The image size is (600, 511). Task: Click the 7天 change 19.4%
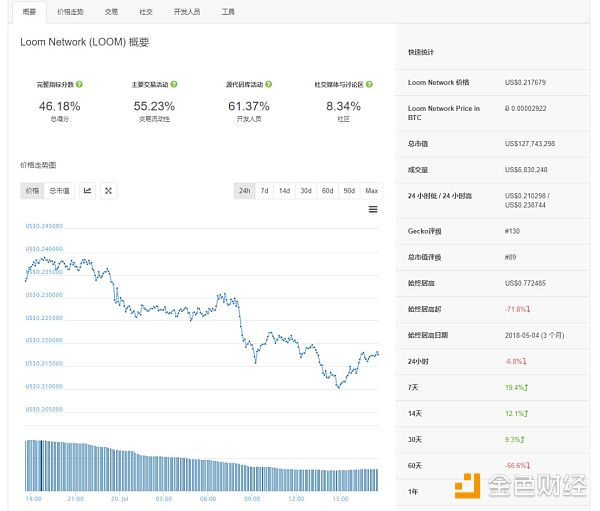(x=517, y=387)
